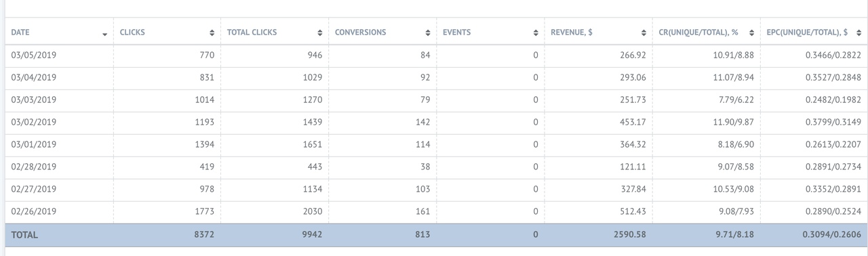This screenshot has height=256, width=868.
Task: Click the REVENUE, $ sort icon
Action: [643, 33]
